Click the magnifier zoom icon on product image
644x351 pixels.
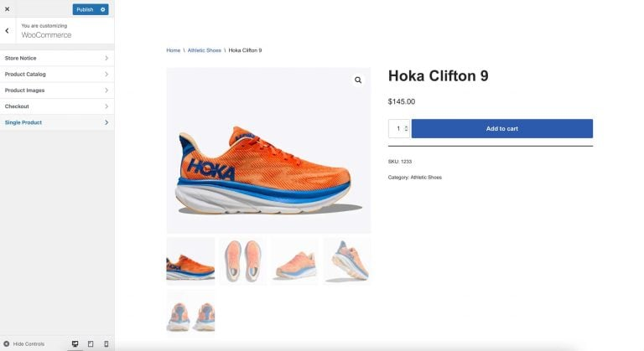click(358, 80)
